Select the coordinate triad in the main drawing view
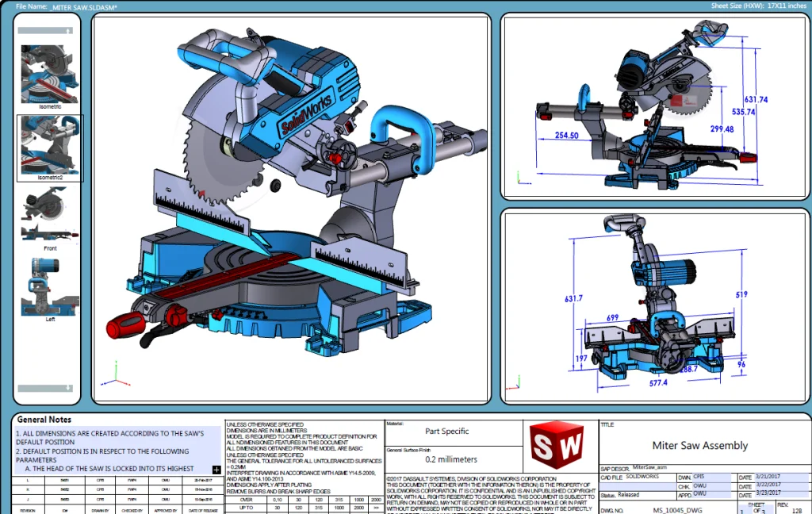The height and width of the screenshot is (514, 812). tap(117, 378)
